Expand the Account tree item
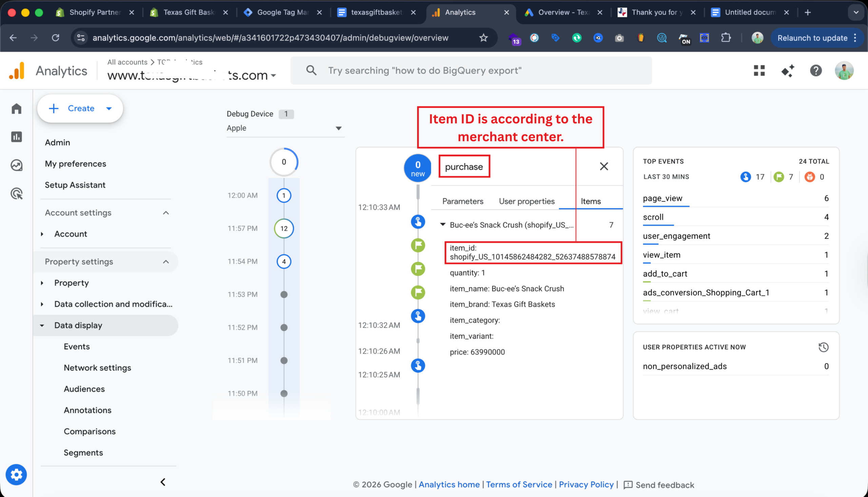 pyautogui.click(x=42, y=234)
